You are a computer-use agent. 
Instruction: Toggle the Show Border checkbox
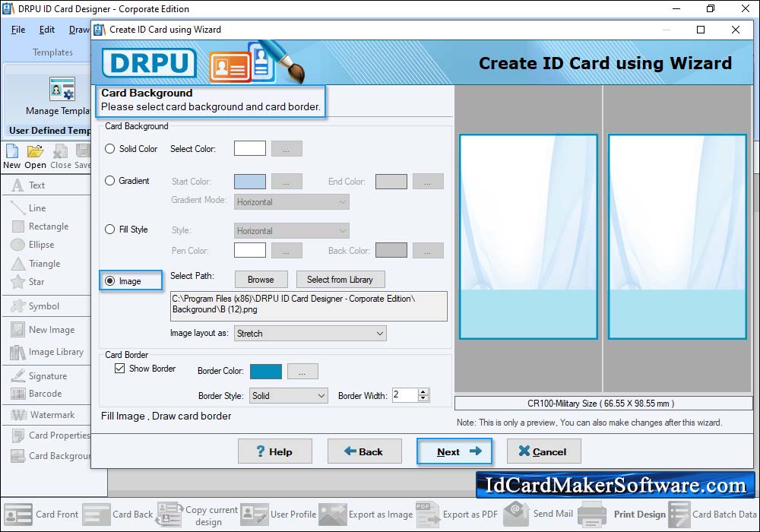click(120, 369)
